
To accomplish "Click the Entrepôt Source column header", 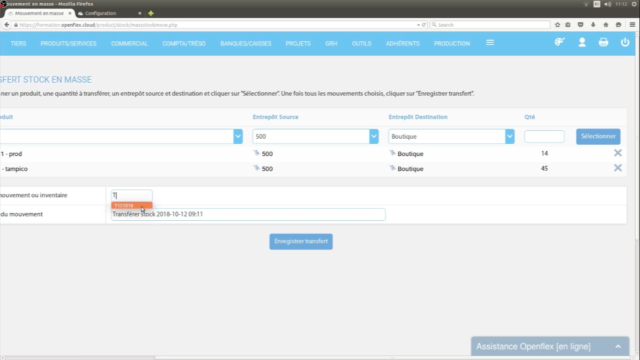I will pyautogui.click(x=276, y=117).
